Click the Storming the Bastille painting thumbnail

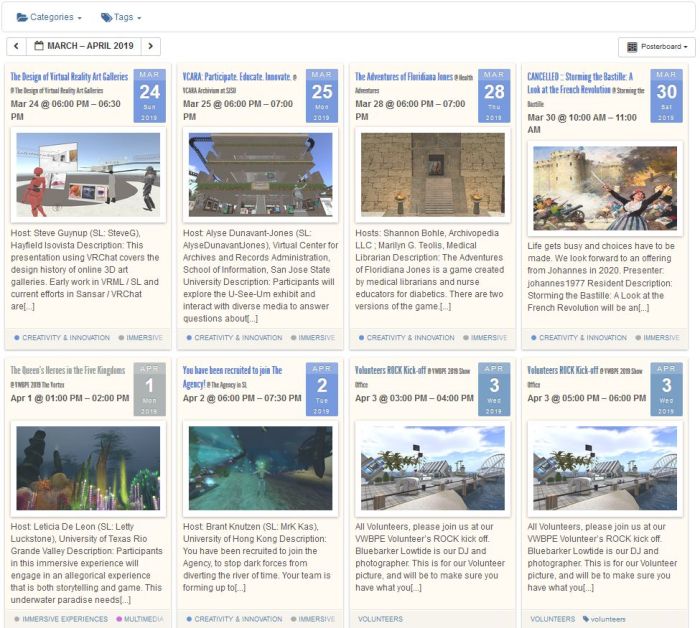(605, 188)
